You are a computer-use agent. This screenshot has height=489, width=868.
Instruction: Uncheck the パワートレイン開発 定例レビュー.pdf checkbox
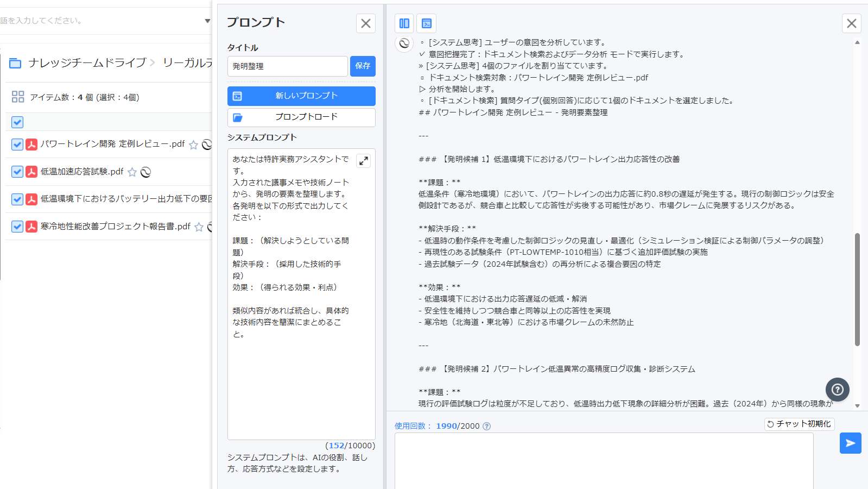pyautogui.click(x=17, y=145)
